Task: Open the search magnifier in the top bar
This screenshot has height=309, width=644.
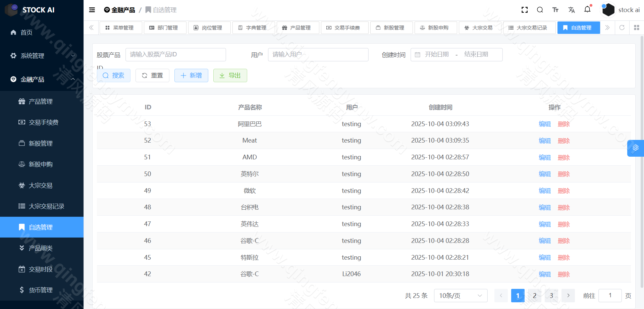Action: 540,10
